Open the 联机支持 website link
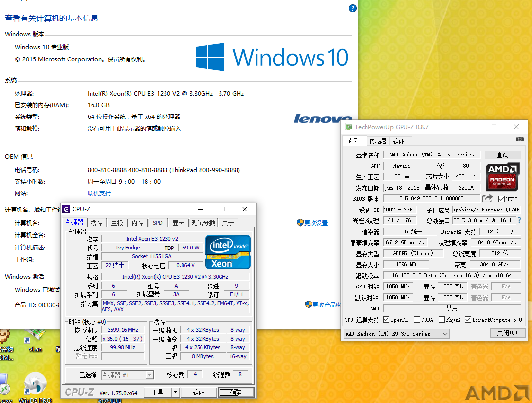This screenshot has width=532, height=403. (x=99, y=193)
